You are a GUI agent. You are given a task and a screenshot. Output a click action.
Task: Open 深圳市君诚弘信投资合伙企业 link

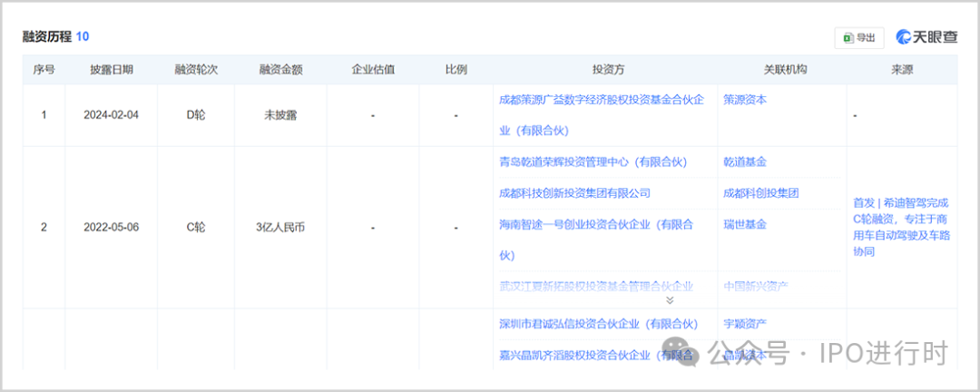pyautogui.click(x=598, y=324)
